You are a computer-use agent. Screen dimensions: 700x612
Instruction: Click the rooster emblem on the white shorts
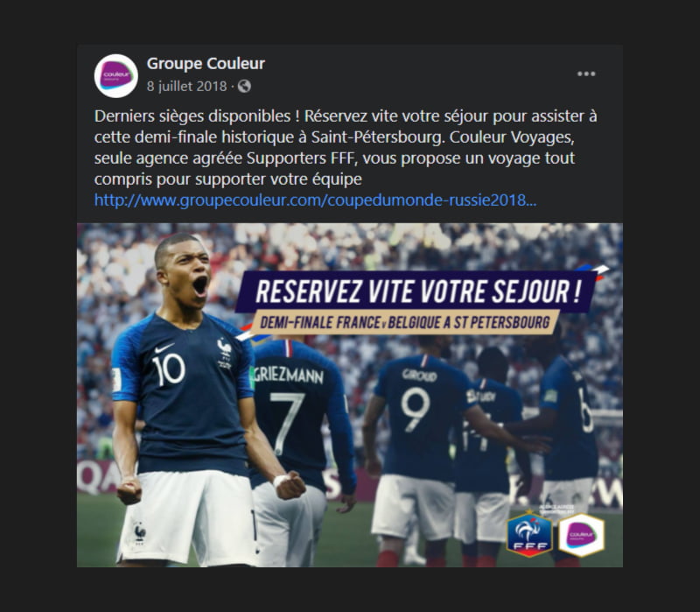[140, 533]
